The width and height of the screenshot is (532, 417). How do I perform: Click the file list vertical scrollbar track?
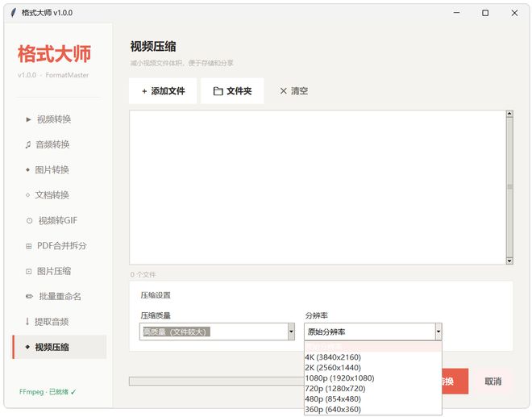pos(509,187)
